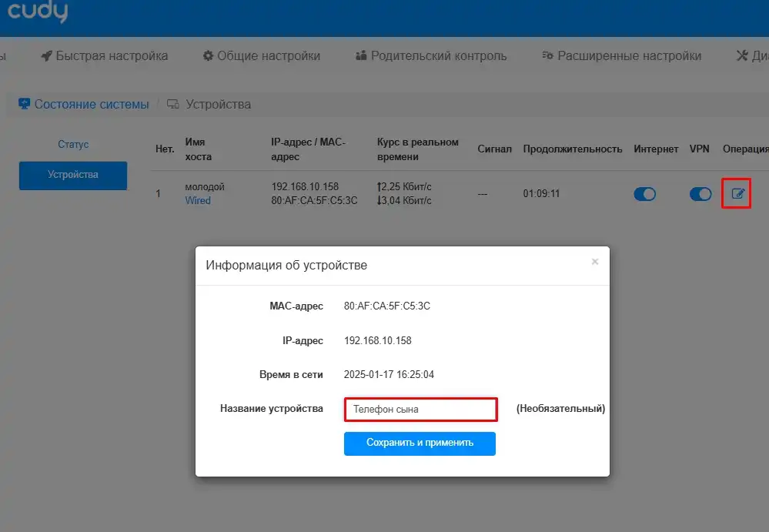The width and height of the screenshot is (769, 532).
Task: Click the Устройства breadcrumb text
Action: coord(219,105)
